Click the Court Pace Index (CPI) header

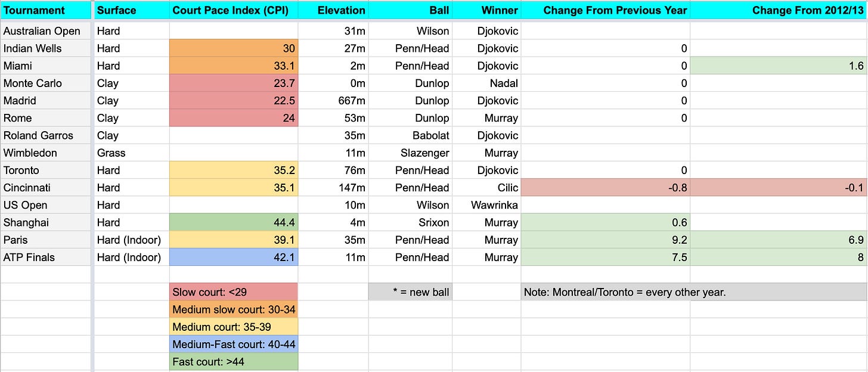234,10
